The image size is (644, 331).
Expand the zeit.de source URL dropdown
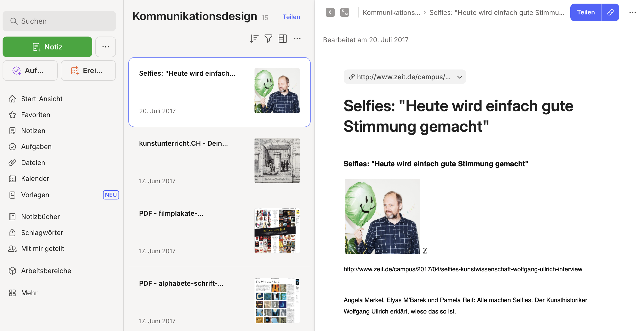pos(460,77)
